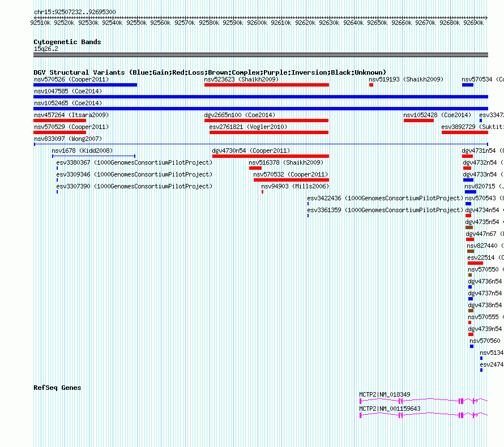
Task: Click the chr15:92507232..92695300 region label
Action: click(75, 12)
